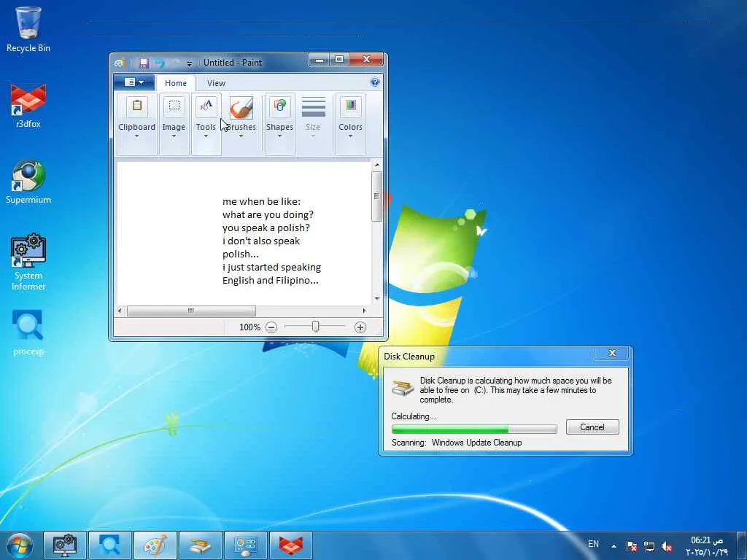Click the 100% zoom level text
Image resolution: width=747 pixels, height=560 pixels.
pyautogui.click(x=249, y=327)
